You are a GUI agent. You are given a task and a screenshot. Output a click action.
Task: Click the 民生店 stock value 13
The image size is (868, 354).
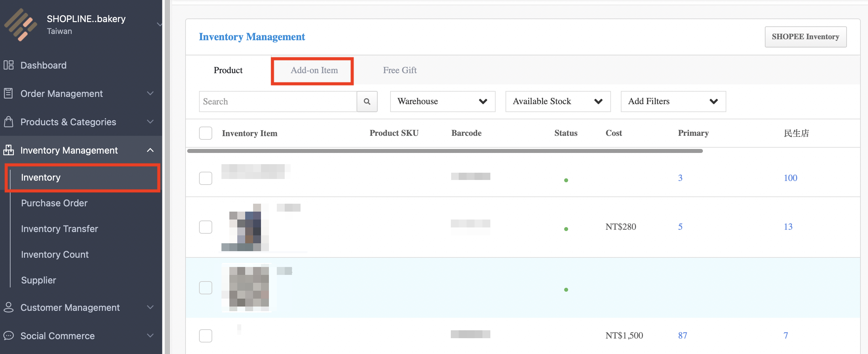788,226
